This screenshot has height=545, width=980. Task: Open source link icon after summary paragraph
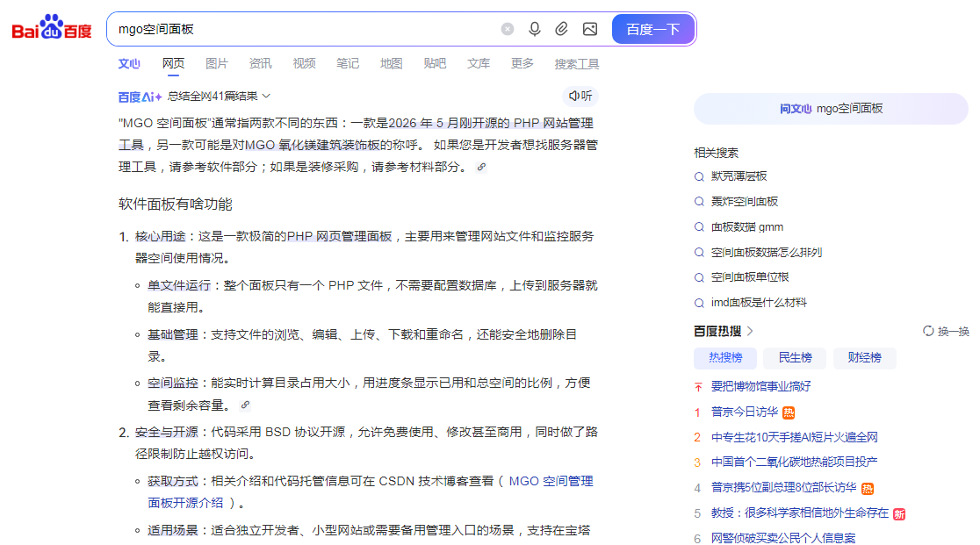click(x=481, y=168)
